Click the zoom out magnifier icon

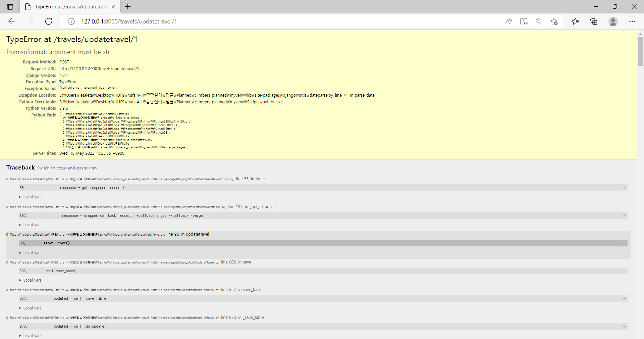[x=539, y=21]
